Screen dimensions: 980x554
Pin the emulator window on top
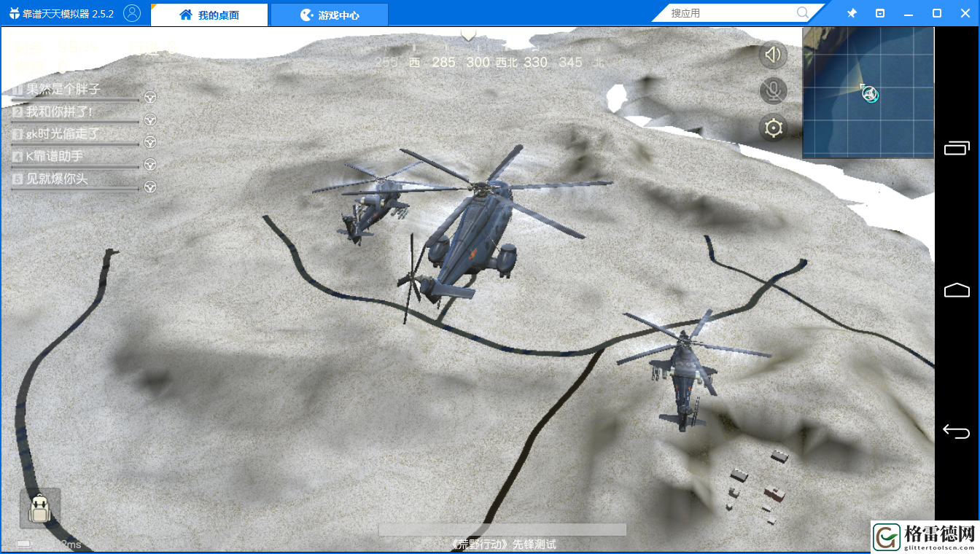click(x=852, y=13)
